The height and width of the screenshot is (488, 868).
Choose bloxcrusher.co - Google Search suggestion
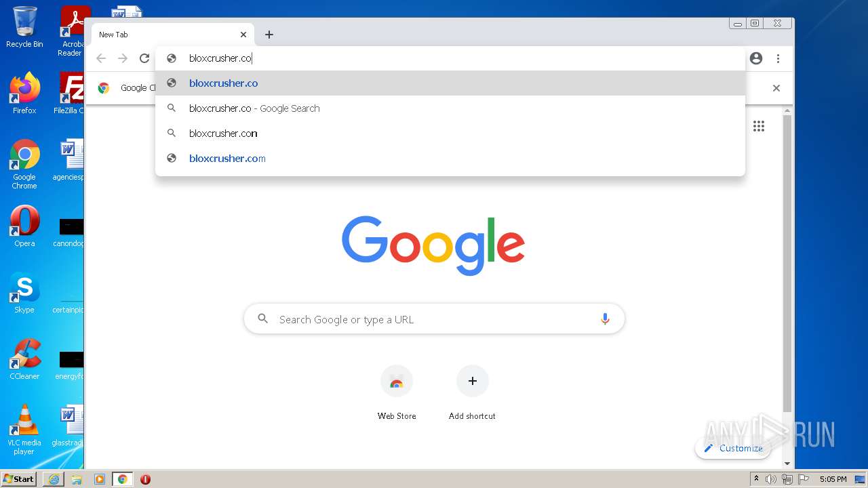[x=450, y=108]
